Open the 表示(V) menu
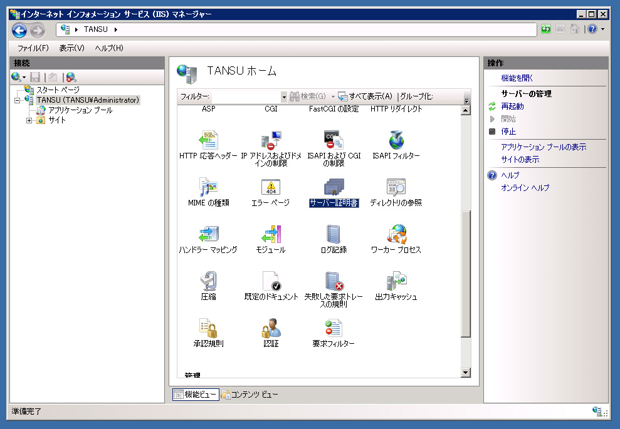Screen dimensions: 620x429 click(x=72, y=48)
